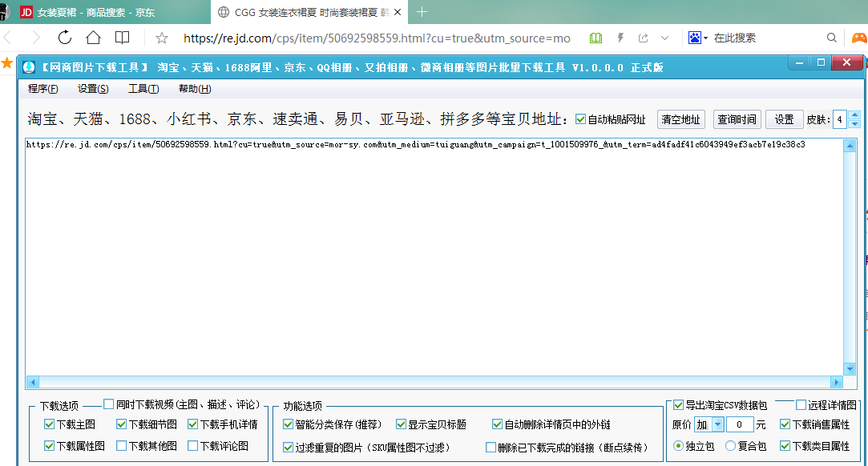Viewport: 868px width, 466px height.
Task: Go forward with the browser forward arrow
Action: pos(36,38)
